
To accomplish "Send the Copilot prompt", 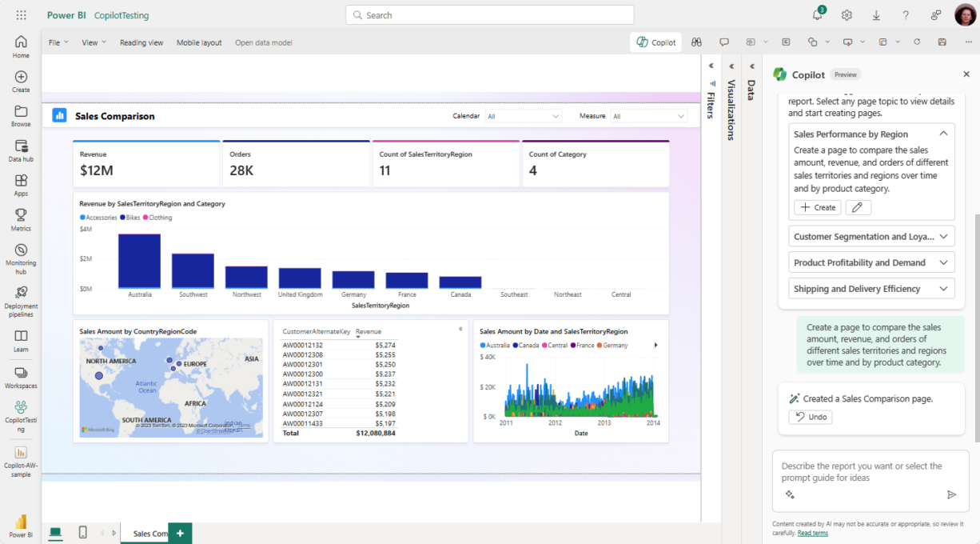I will pos(951,495).
